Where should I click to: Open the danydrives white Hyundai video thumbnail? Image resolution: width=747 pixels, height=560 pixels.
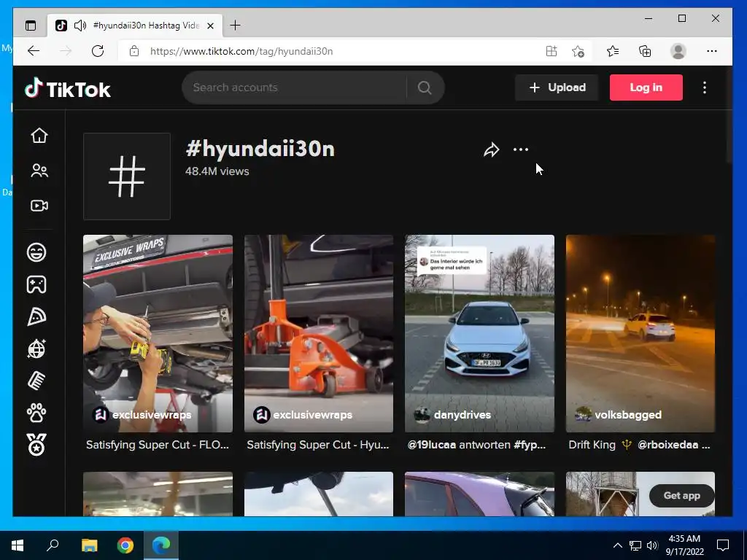click(x=479, y=333)
